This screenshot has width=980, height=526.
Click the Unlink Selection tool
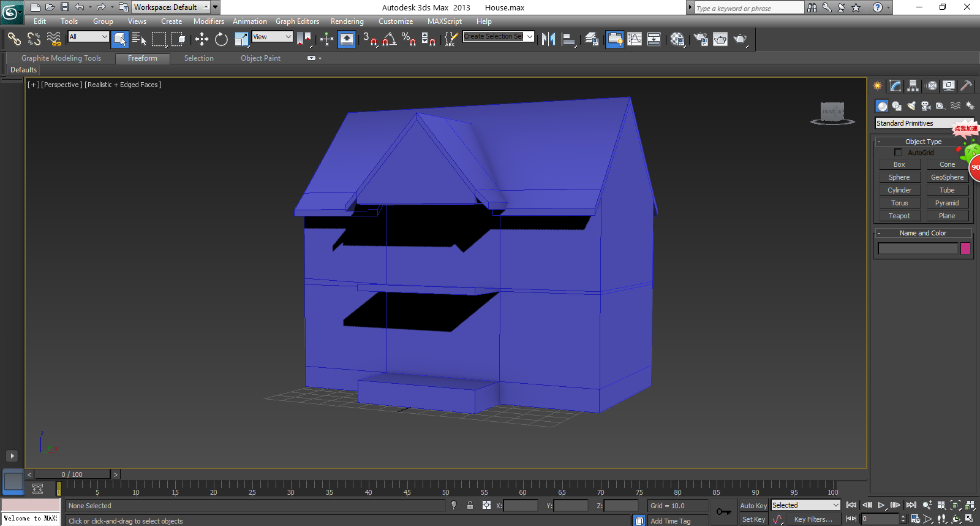pos(34,39)
